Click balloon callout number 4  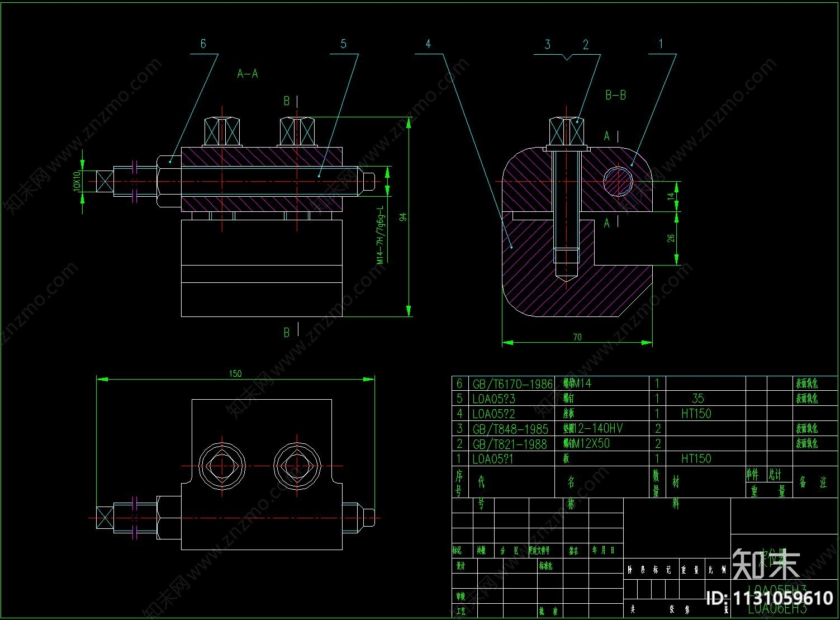pos(428,44)
